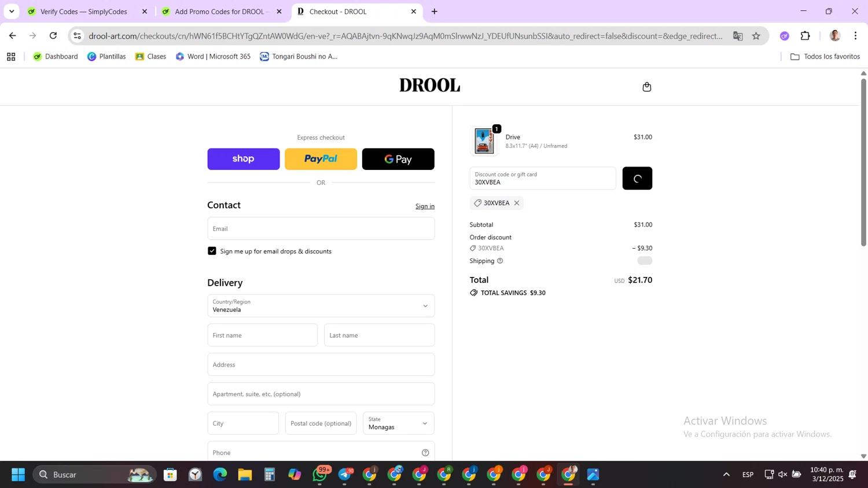Open Microsoft Edge from taskbar

click(x=220, y=475)
